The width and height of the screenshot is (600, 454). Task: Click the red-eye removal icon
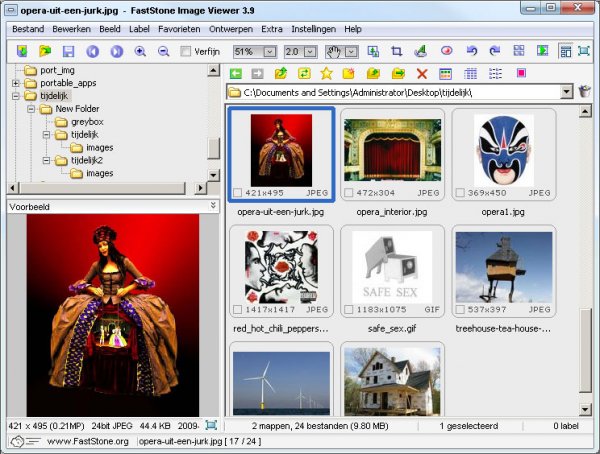(447, 51)
